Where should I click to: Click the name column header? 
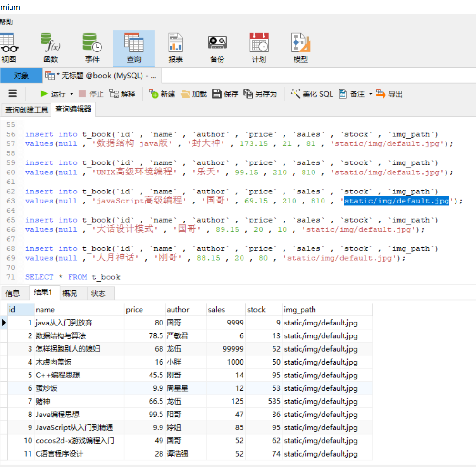click(x=79, y=310)
